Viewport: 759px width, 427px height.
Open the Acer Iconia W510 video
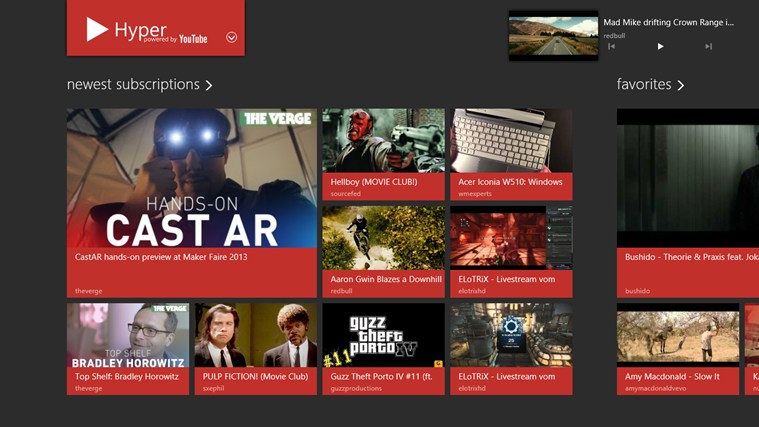[x=511, y=154]
